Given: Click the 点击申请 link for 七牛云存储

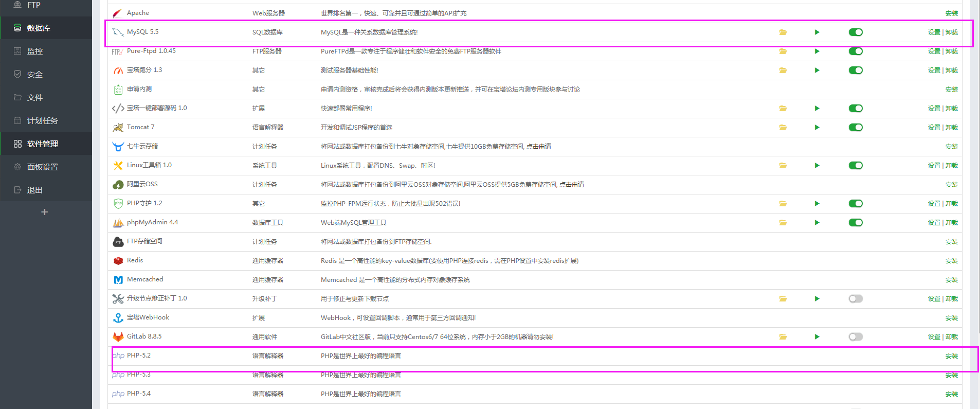Looking at the screenshot, I should 539,147.
